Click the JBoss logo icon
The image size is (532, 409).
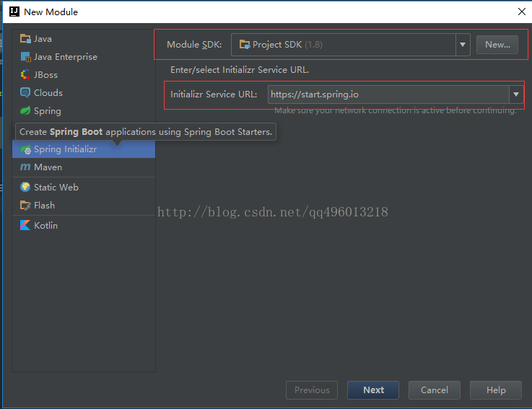coord(25,74)
